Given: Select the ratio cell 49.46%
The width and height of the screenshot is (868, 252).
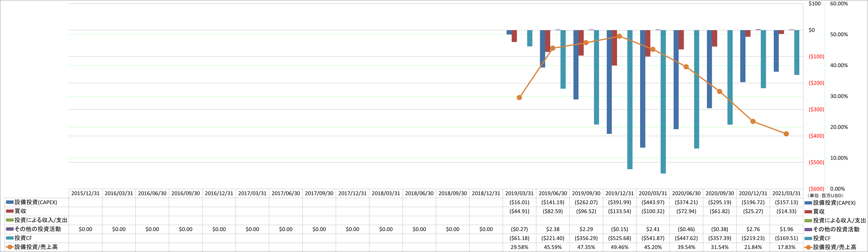Looking at the screenshot, I should pos(619,247).
